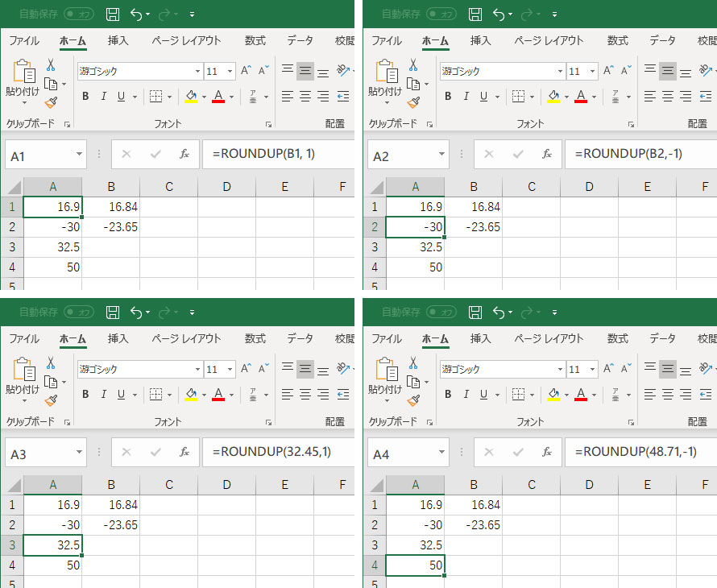
Task: Click Decrease Indent icon in the A4 window
Action: 706,395
